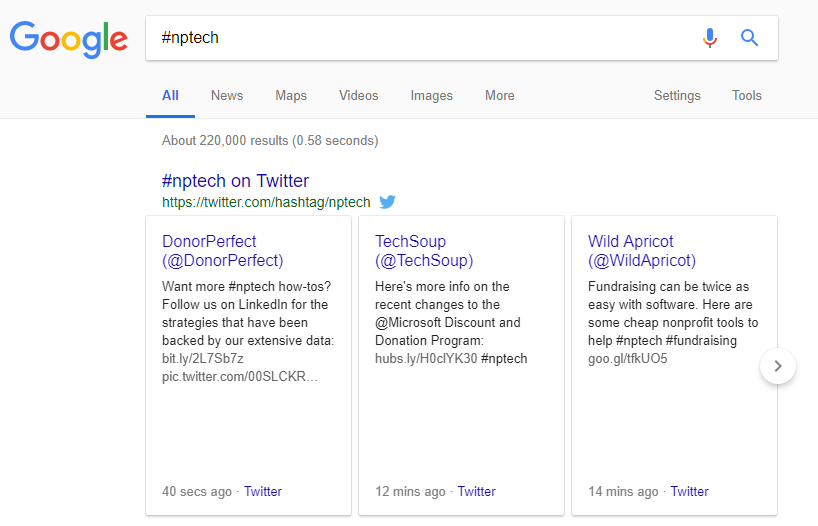The image size is (818, 526).
Task: Click the blue search magnifier icon
Action: tap(750, 38)
